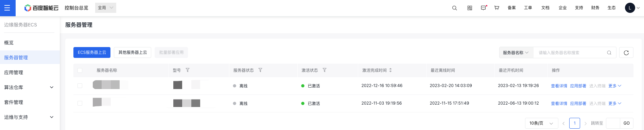Open the shopping cart icon
Image resolution: width=644 pixels, height=130 pixels.
click(x=497, y=8)
